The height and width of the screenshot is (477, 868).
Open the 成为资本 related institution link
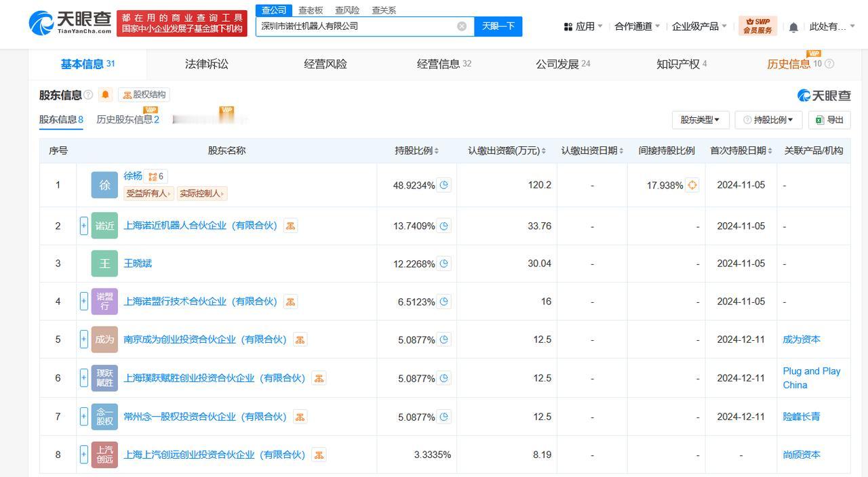tap(802, 339)
